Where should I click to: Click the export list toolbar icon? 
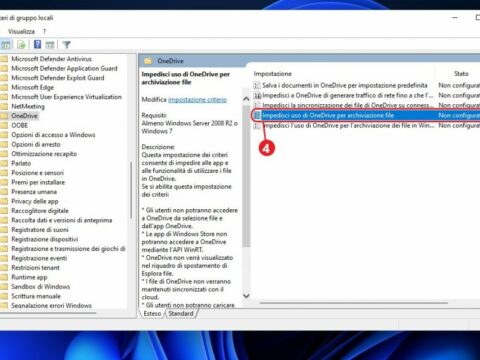21,44
